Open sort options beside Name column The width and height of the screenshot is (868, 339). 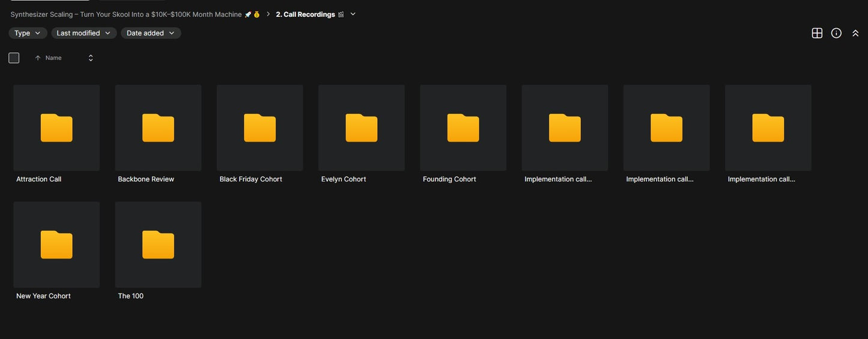coord(91,58)
